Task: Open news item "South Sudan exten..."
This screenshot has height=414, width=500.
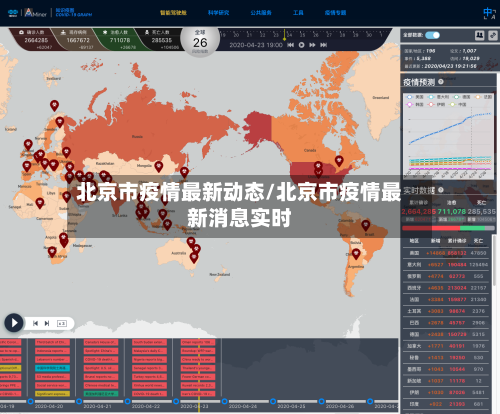Action: coord(149,342)
